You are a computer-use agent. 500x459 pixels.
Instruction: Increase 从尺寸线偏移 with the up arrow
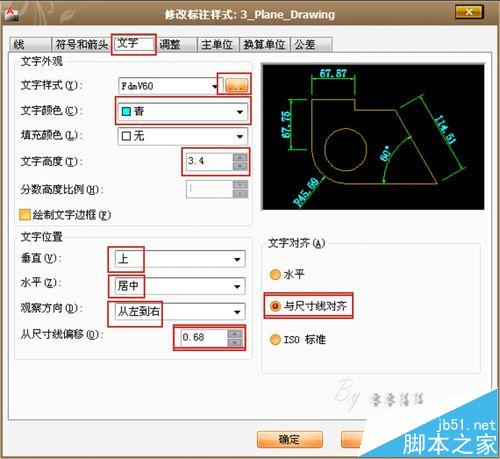[235, 333]
